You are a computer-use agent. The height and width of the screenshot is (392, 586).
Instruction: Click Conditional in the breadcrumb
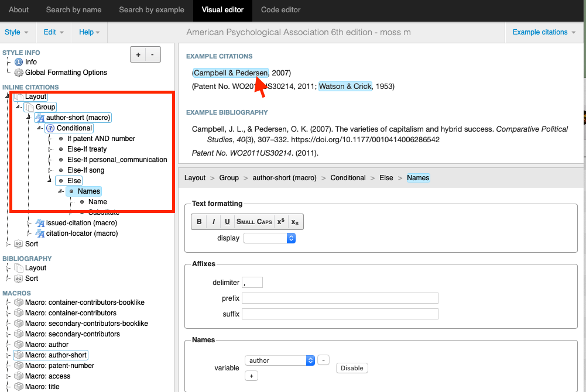tap(348, 178)
